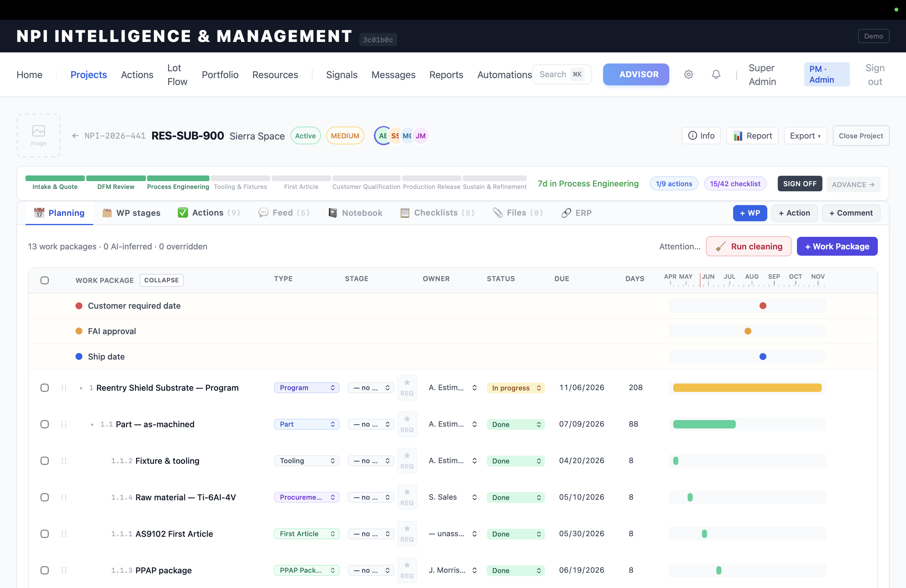
Task: Click the Close Project button
Action: pyautogui.click(x=861, y=136)
